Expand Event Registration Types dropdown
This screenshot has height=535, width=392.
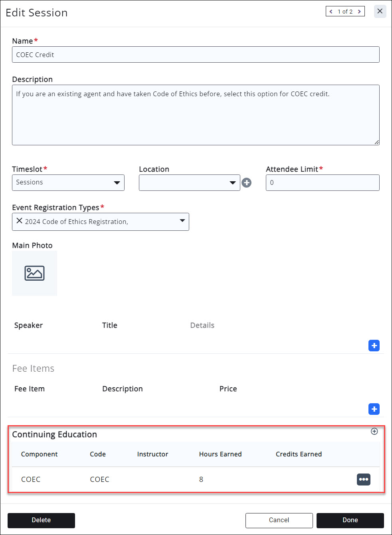tap(182, 221)
